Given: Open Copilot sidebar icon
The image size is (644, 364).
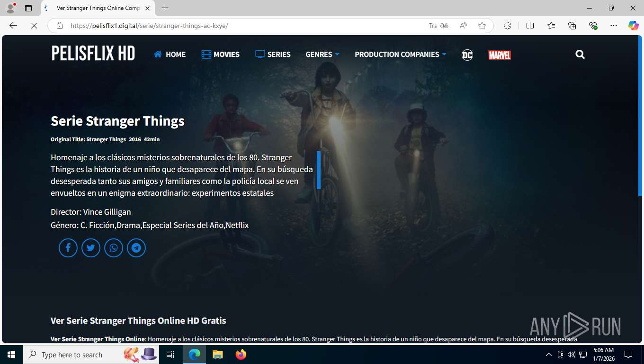Looking at the screenshot, I should [x=634, y=26].
